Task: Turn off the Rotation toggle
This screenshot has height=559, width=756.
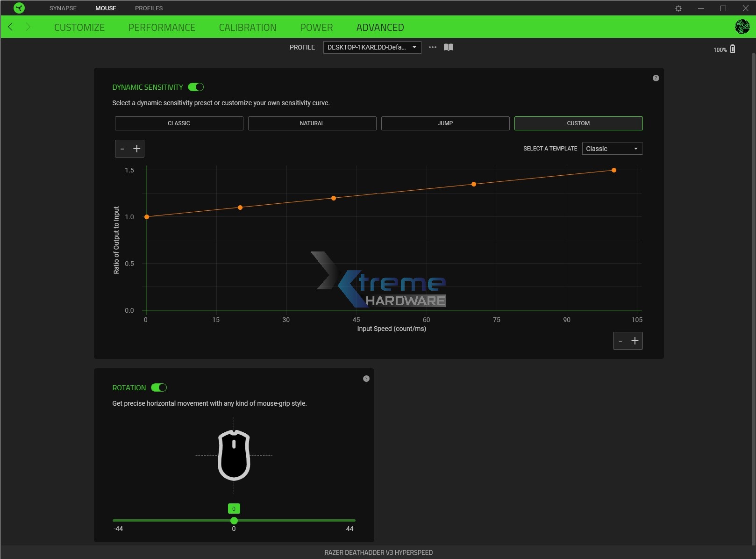Action: point(159,387)
